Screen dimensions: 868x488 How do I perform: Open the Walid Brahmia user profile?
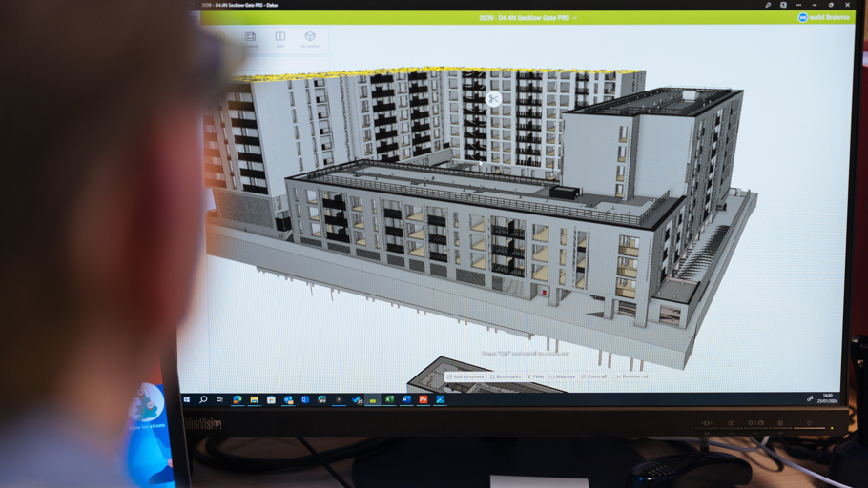click(x=823, y=17)
